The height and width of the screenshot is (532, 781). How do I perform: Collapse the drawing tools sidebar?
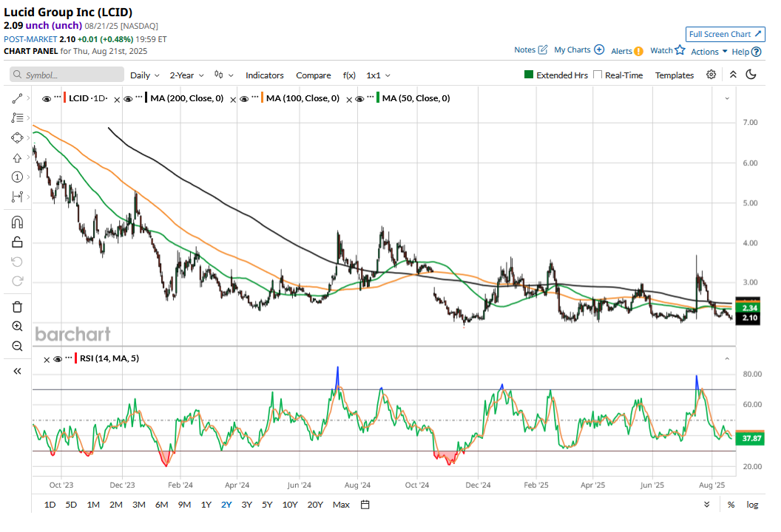point(17,371)
